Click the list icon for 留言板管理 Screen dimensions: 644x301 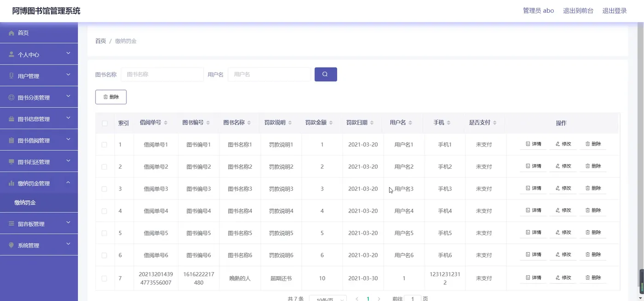click(11, 224)
